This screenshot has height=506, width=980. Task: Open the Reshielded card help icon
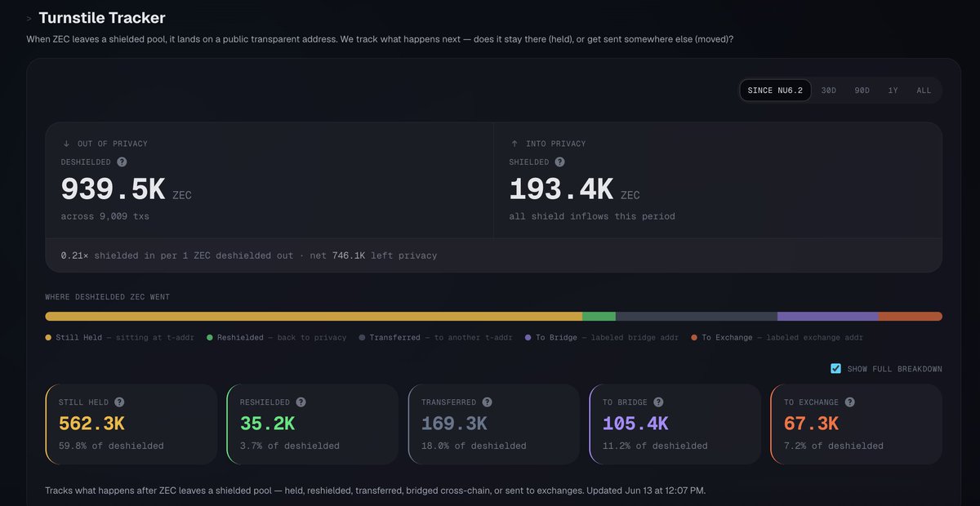coord(301,402)
